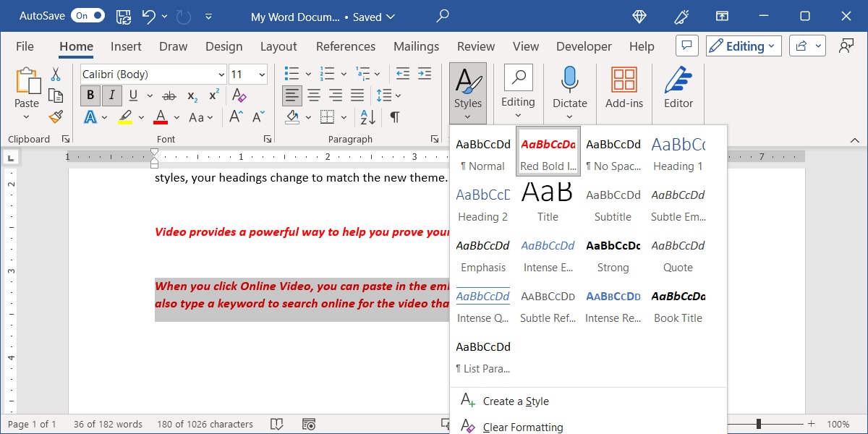Click the Format Painter brush icon
The width and height of the screenshot is (868, 434).
pyautogui.click(x=56, y=116)
